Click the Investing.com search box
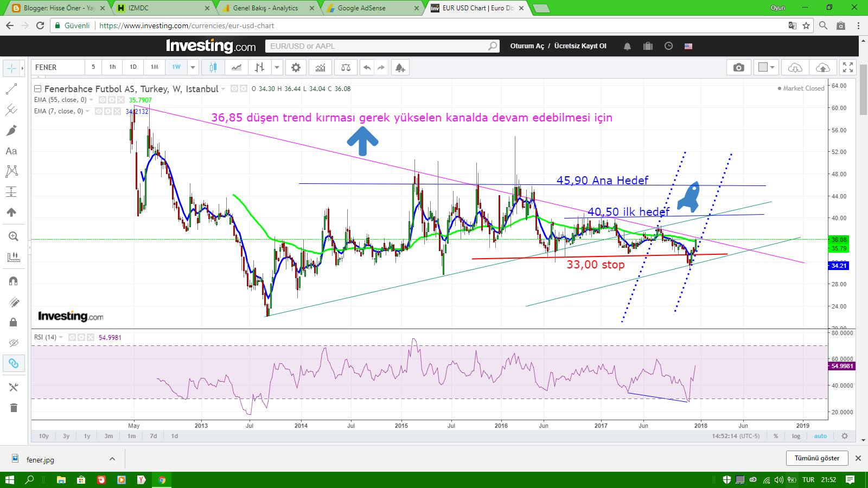Image resolution: width=868 pixels, height=488 pixels. tap(382, 46)
